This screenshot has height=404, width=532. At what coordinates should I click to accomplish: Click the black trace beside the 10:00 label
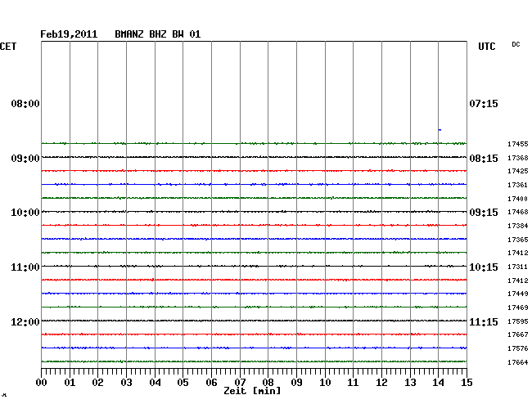pos(254,212)
